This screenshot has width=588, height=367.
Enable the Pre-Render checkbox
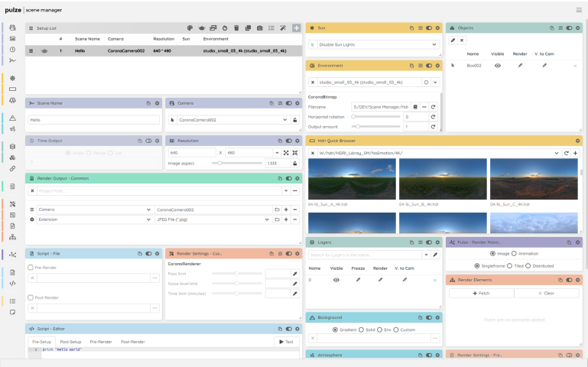(x=31, y=268)
